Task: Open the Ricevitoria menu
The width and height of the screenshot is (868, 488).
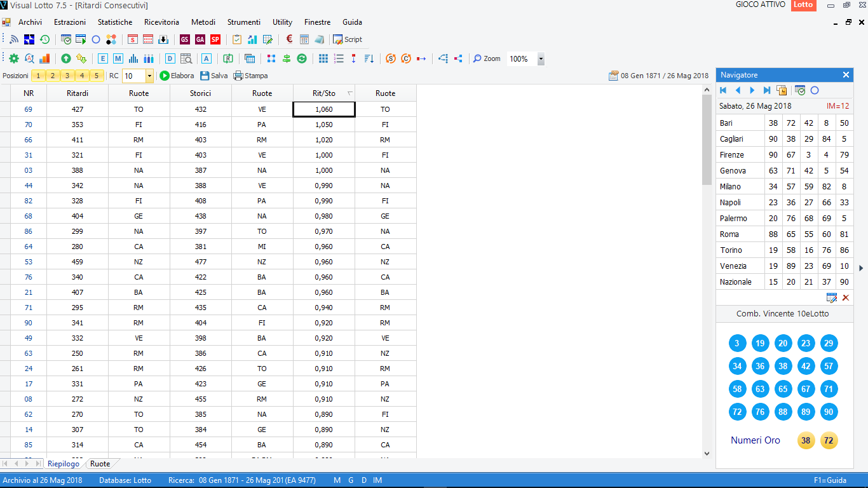Action: pyautogui.click(x=162, y=22)
